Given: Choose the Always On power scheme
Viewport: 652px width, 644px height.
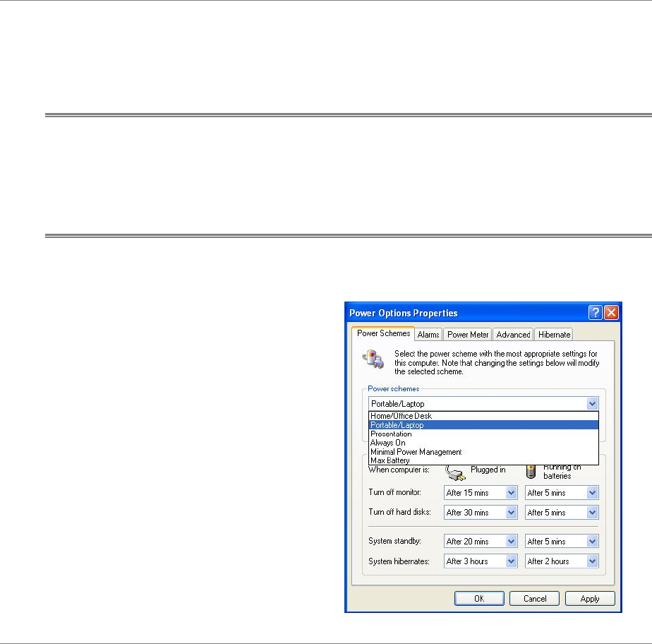Looking at the screenshot, I should point(483,443).
